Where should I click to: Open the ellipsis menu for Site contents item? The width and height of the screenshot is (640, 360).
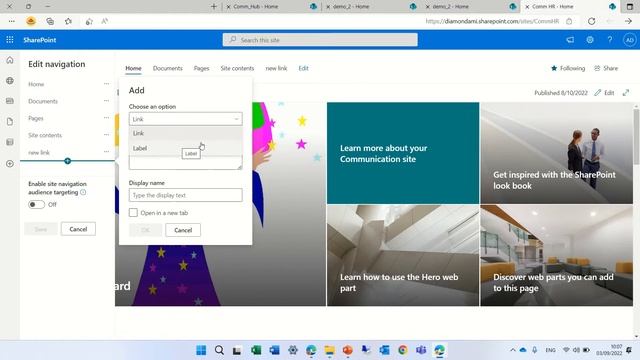107,135
